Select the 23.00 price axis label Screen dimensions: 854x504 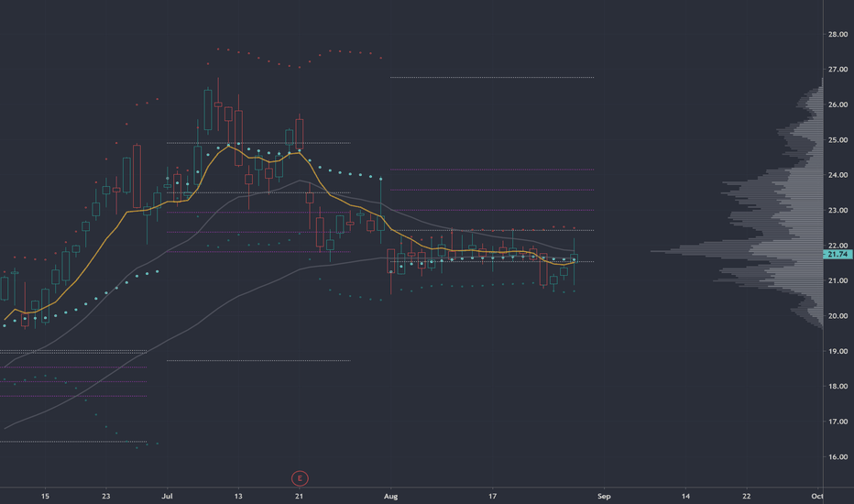pos(838,211)
